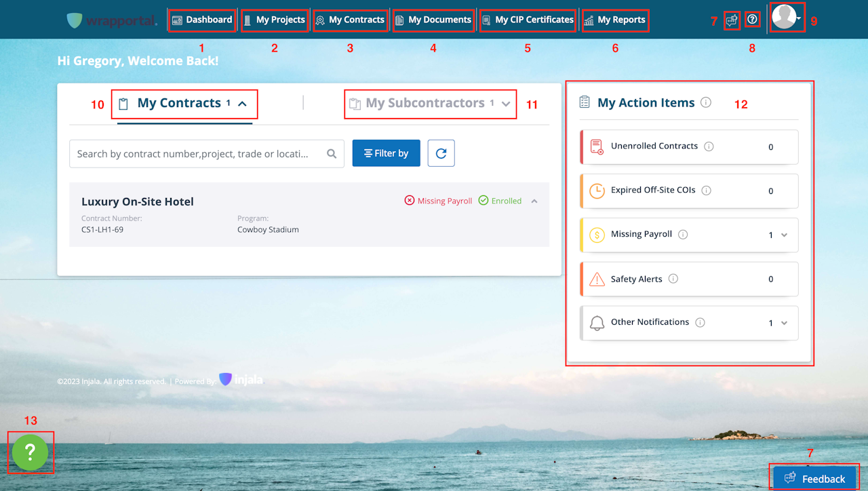Click contract number CS1-LH1-69

pos(102,230)
